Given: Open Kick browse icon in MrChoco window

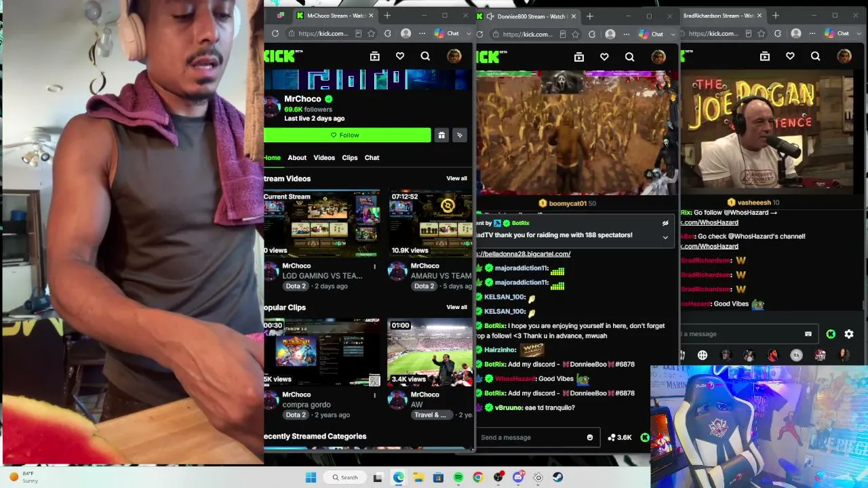Looking at the screenshot, I should tap(374, 57).
